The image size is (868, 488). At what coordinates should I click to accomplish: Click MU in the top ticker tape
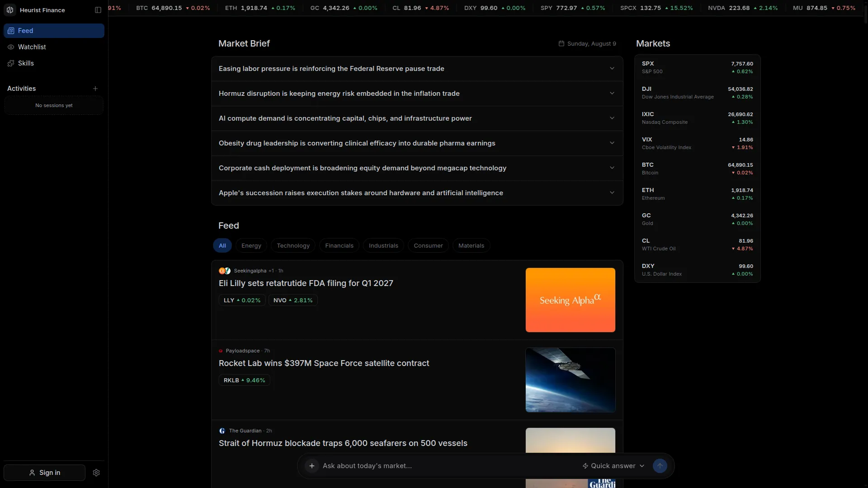824,8
